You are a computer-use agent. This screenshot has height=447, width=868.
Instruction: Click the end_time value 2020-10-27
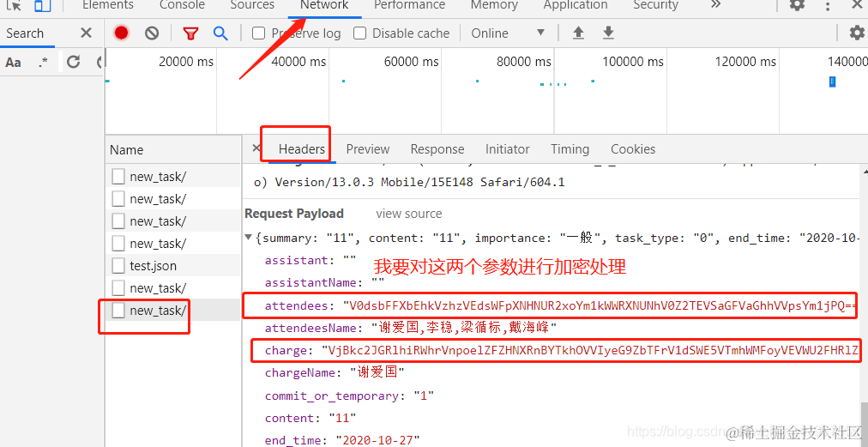[x=378, y=441]
